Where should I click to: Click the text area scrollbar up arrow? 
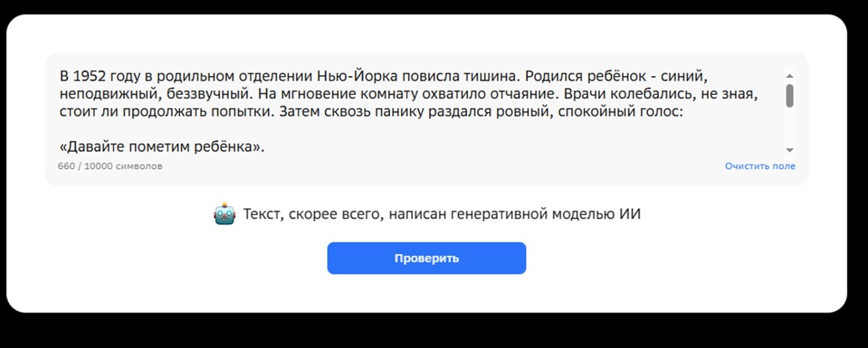(789, 75)
